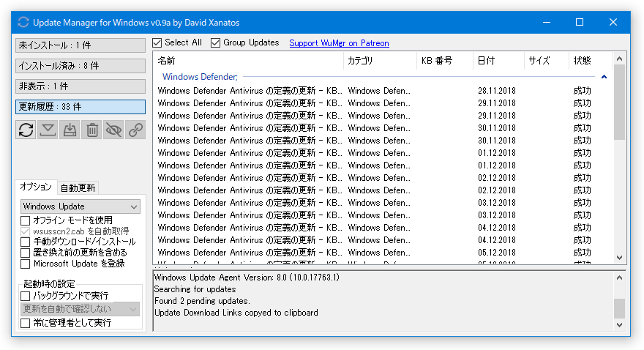Show 非表示 : 1 件 list

80,86
